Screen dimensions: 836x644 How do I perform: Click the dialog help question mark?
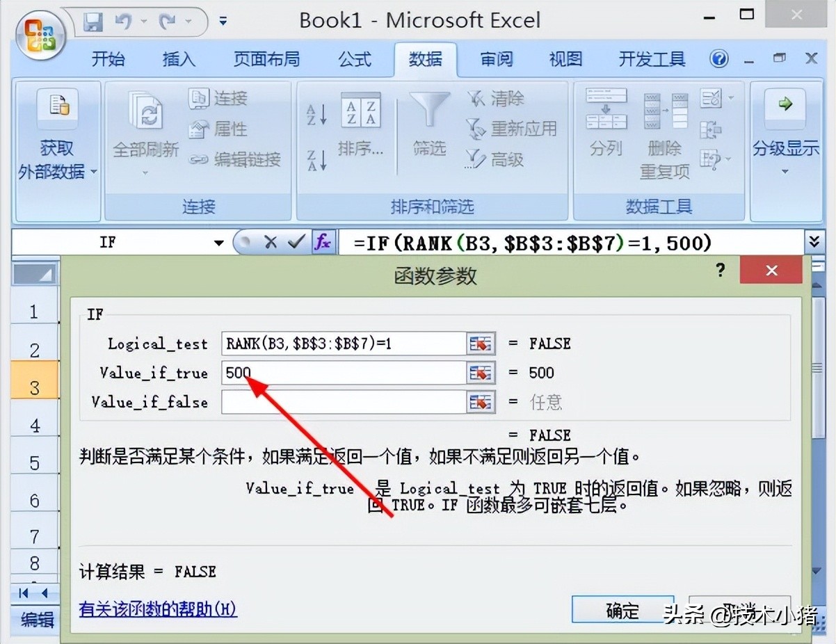coord(720,270)
